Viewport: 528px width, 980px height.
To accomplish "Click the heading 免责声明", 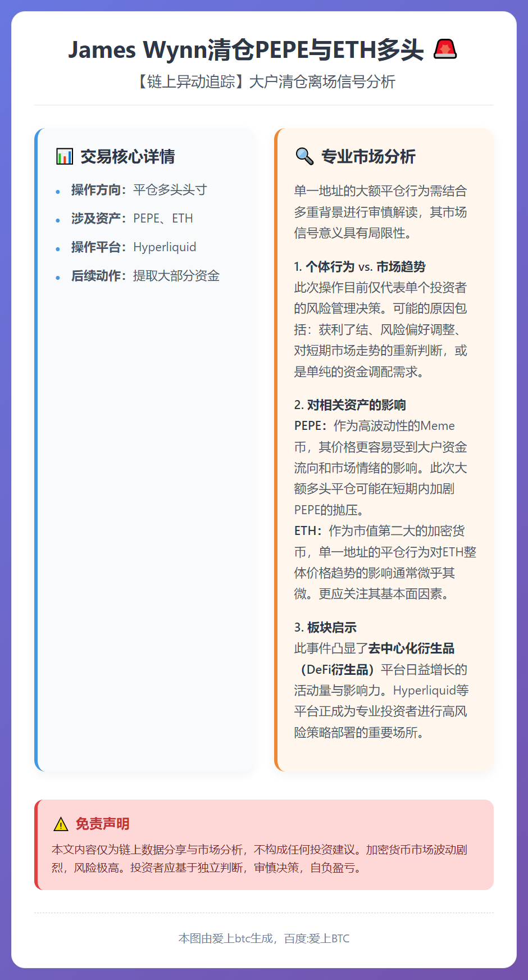I will (x=102, y=824).
